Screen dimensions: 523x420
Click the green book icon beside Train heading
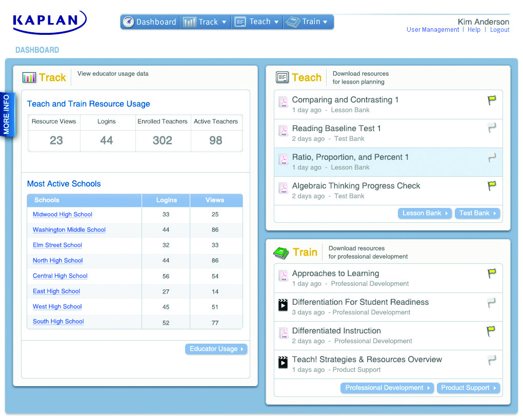pos(281,253)
